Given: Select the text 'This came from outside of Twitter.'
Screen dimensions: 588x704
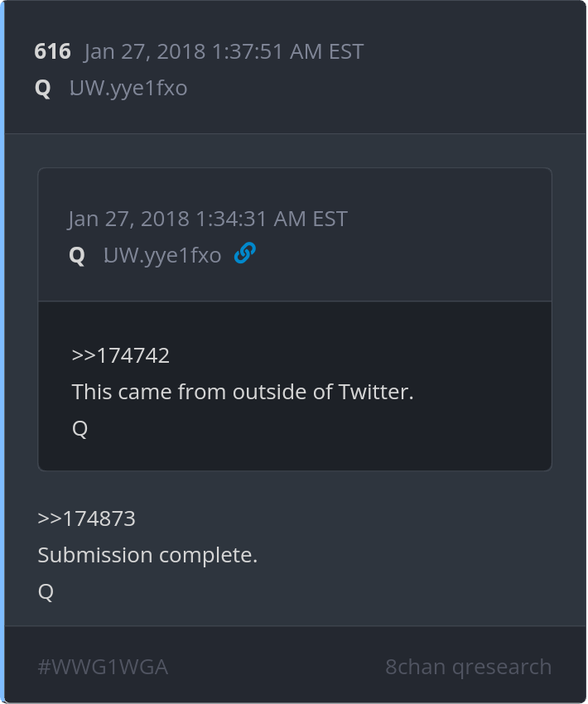Looking at the screenshot, I should [243, 392].
